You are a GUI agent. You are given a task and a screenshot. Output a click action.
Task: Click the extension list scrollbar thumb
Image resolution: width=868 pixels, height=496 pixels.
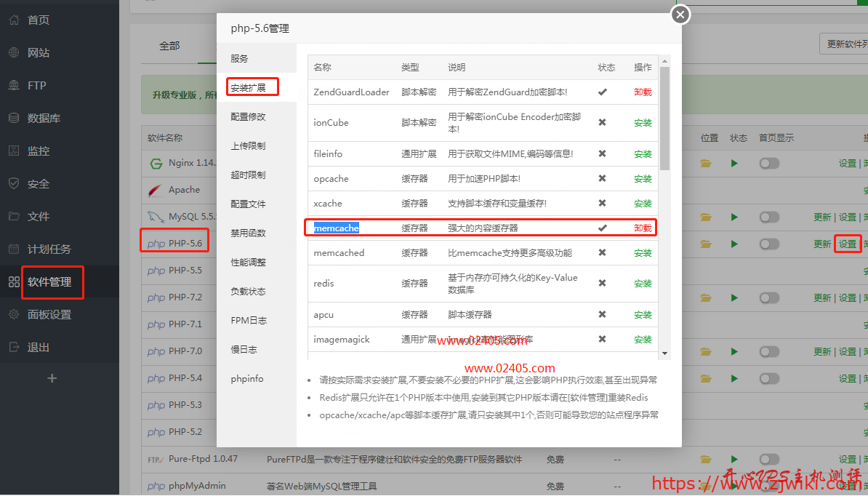coord(665,119)
